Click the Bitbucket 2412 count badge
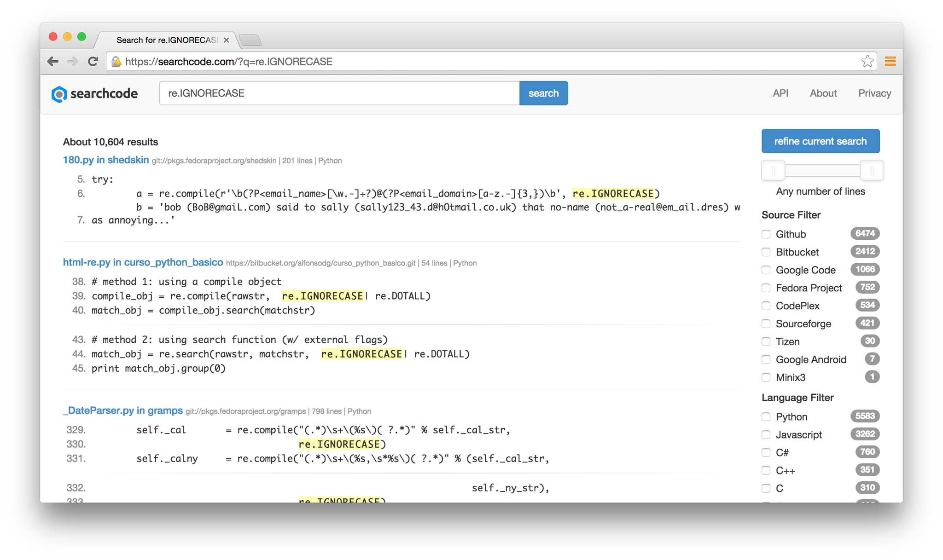 tap(865, 251)
